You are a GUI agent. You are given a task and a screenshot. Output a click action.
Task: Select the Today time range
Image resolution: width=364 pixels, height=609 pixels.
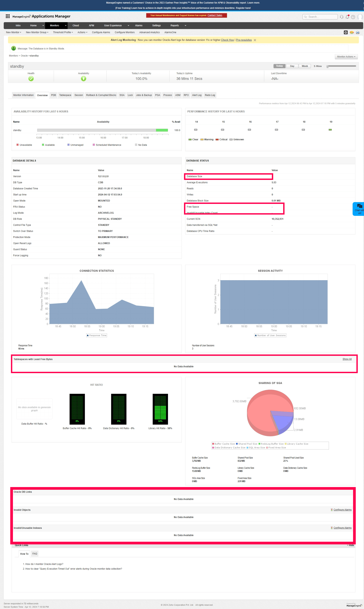[x=279, y=66]
